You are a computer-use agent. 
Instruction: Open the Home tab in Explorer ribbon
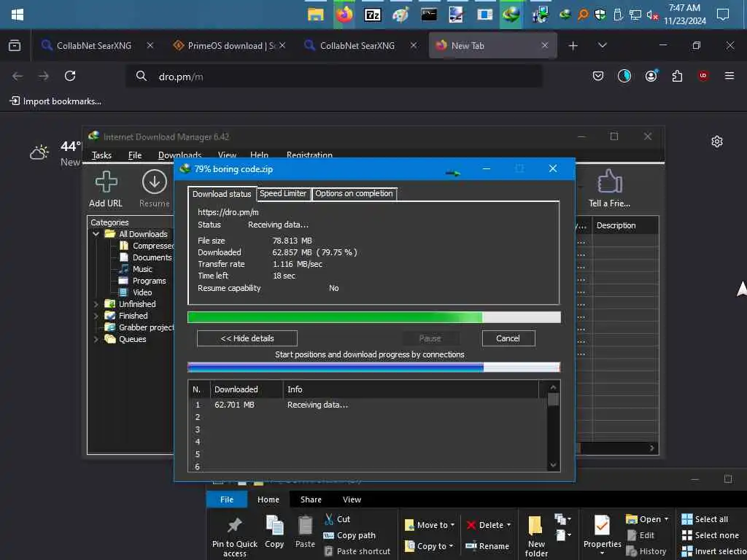[268, 499]
